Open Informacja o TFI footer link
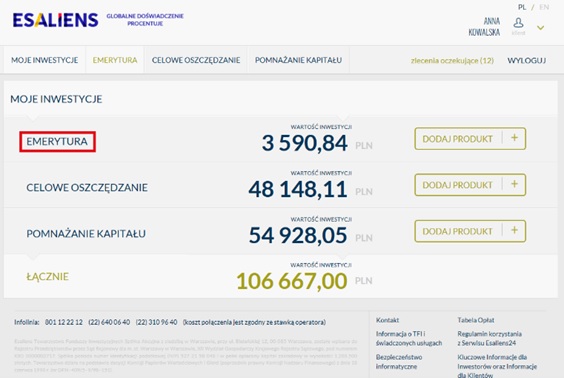The width and height of the screenshot is (564, 378). [x=409, y=338]
